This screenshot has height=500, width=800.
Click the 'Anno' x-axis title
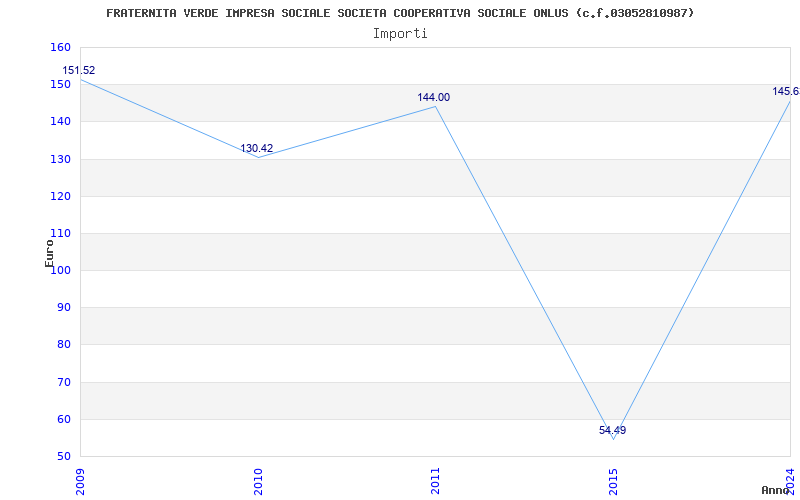pos(775,490)
